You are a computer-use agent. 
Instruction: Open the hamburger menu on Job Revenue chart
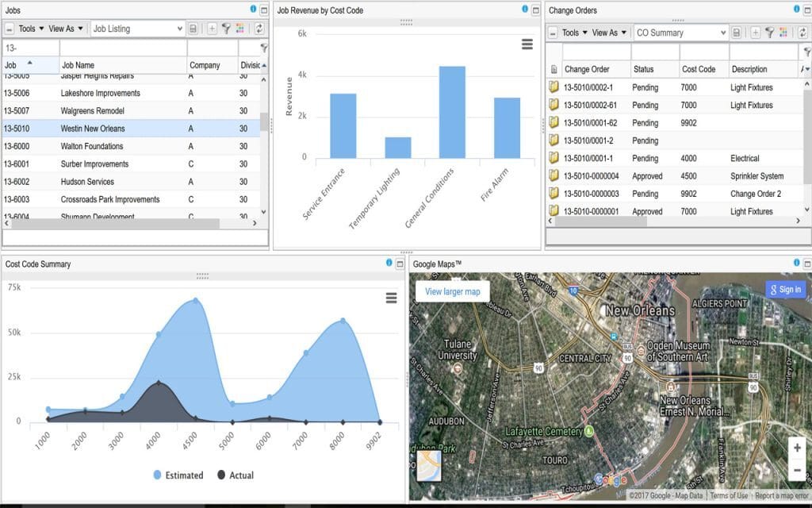[527, 44]
